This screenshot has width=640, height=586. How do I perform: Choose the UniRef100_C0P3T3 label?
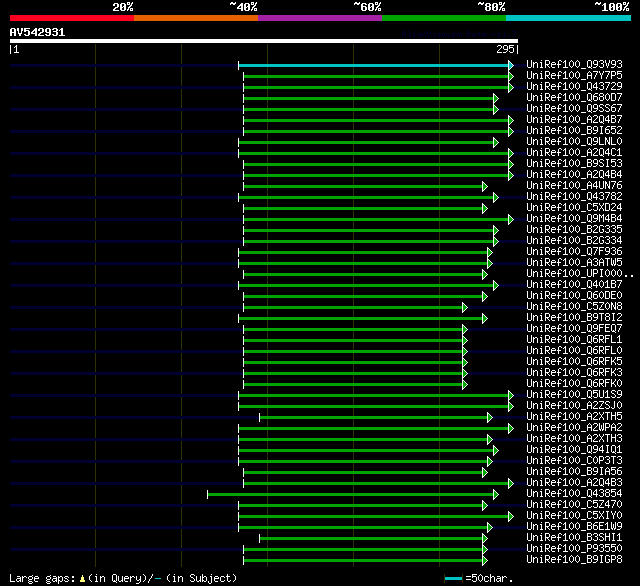coord(574,461)
